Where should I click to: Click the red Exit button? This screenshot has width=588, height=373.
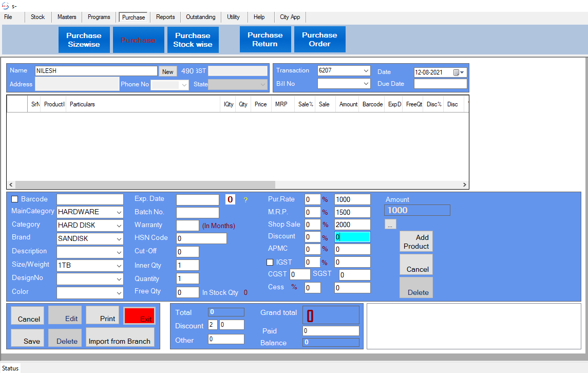click(139, 315)
